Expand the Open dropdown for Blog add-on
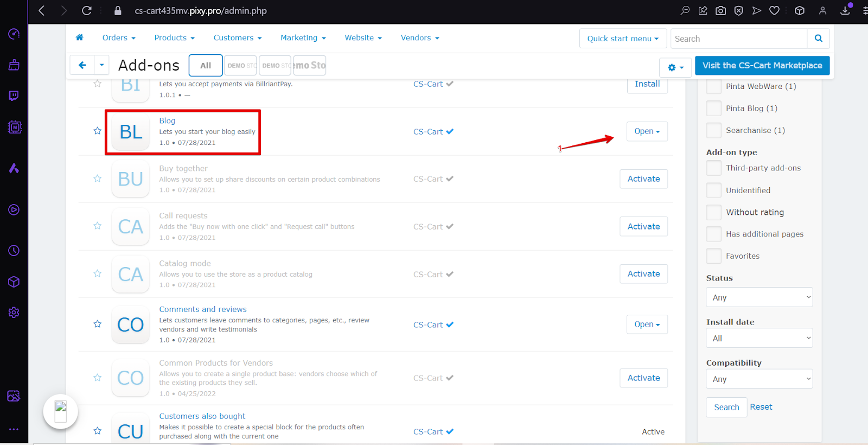Viewport: 868px width, 445px height. pyautogui.click(x=647, y=131)
